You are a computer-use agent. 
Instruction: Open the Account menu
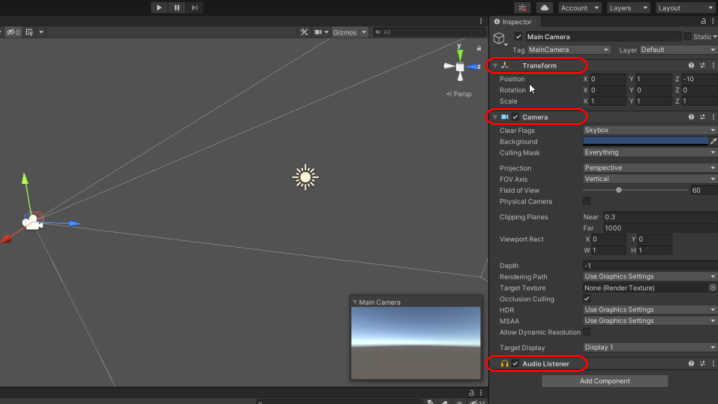(579, 8)
